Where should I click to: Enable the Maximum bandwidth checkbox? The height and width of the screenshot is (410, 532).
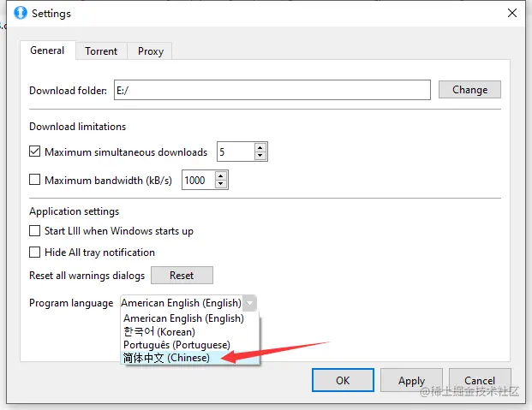click(34, 180)
